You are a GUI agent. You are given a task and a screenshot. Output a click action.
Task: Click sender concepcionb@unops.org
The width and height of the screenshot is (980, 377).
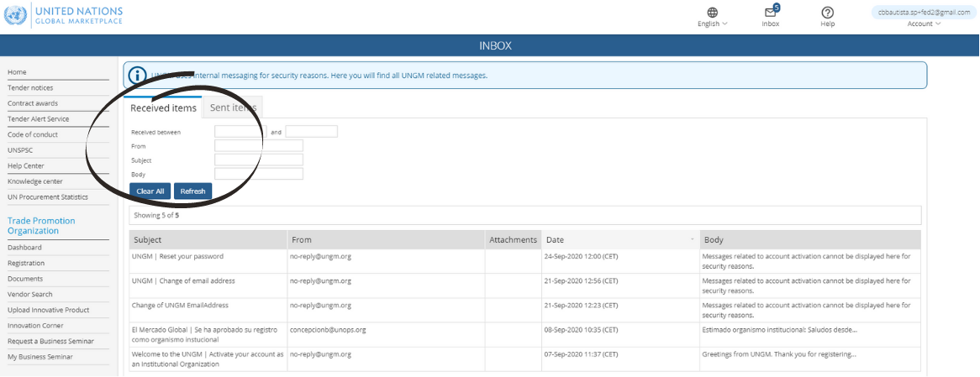pos(328,330)
